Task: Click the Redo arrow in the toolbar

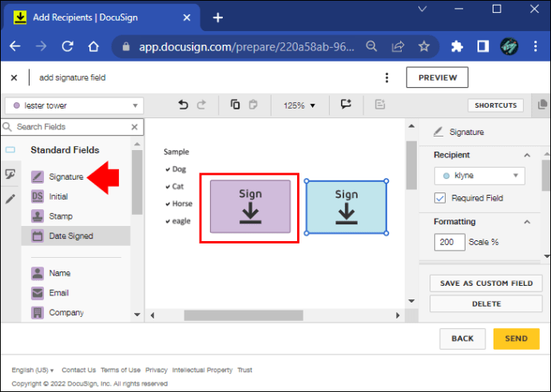Action: (x=201, y=105)
